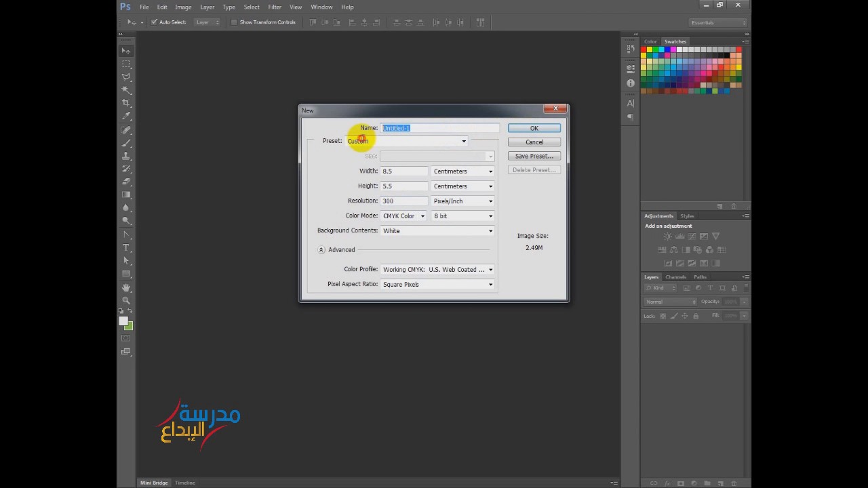The image size is (868, 488).
Task: Add a Curves adjustment
Action: point(692,237)
